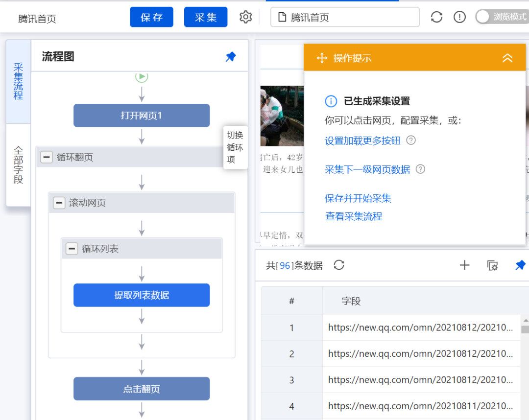Unpin the 流程图 panel with pin icon
Screen dimensions: 529x420
point(231,57)
